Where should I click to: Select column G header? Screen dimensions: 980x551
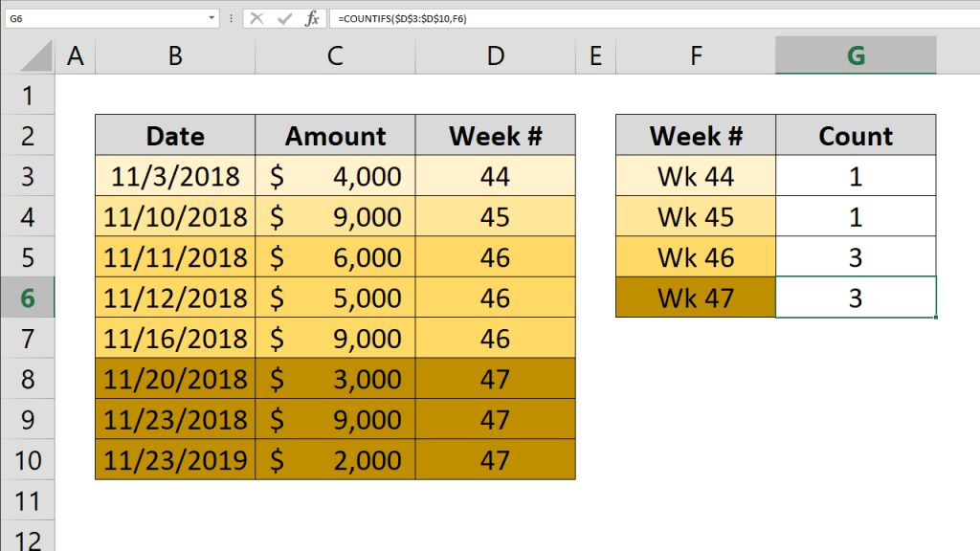click(x=855, y=55)
